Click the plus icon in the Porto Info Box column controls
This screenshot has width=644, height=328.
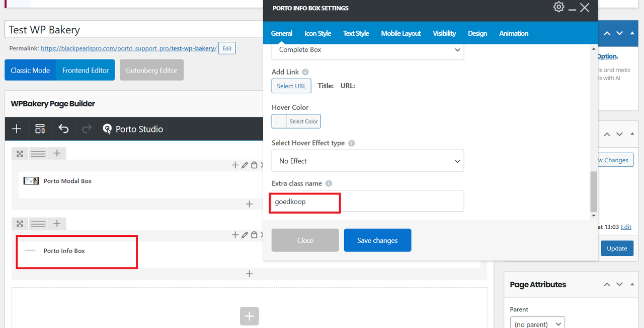click(235, 235)
